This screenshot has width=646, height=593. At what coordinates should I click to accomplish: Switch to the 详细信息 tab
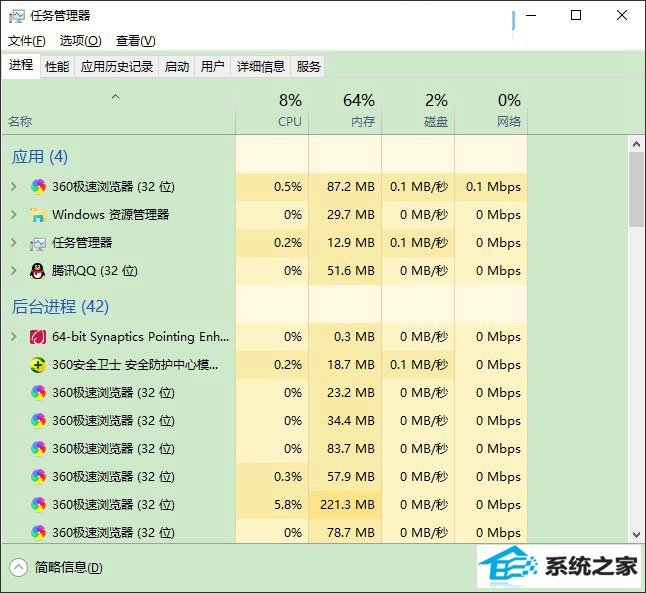[260, 66]
